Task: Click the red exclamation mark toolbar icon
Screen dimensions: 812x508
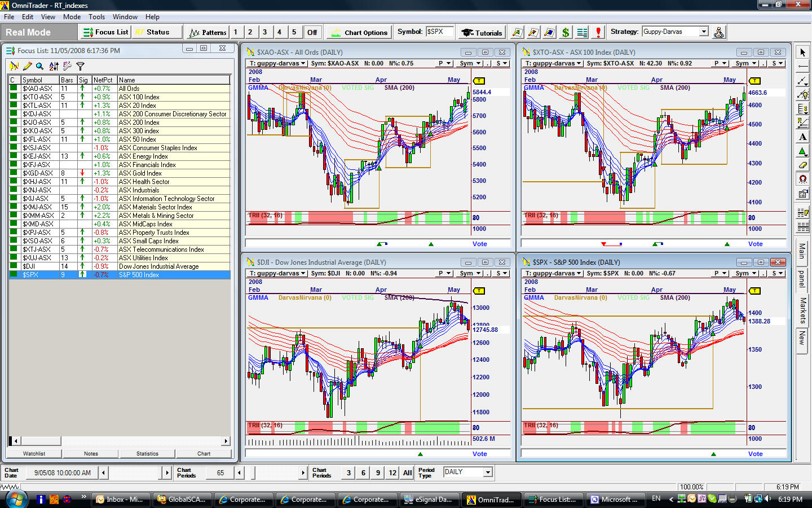Action: 598,32
